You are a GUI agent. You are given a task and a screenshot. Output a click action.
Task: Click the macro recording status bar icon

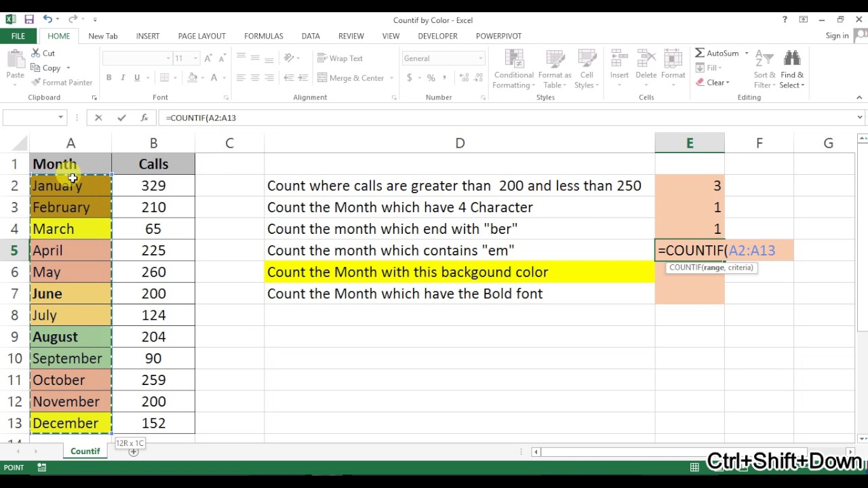point(42,468)
